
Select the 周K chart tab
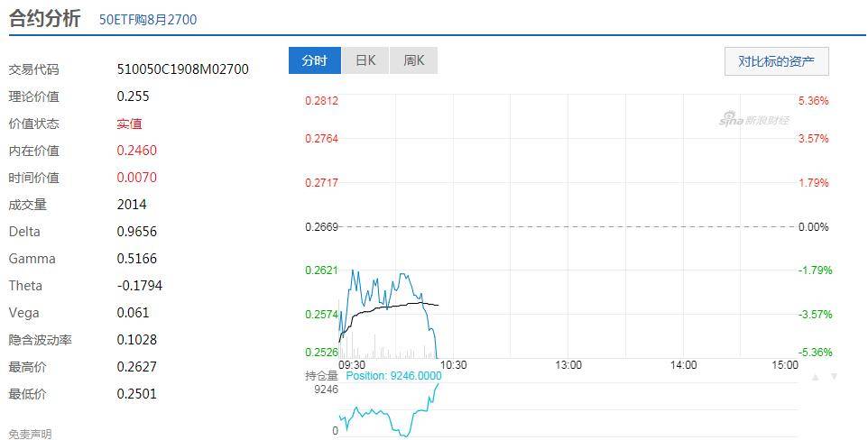(x=414, y=60)
